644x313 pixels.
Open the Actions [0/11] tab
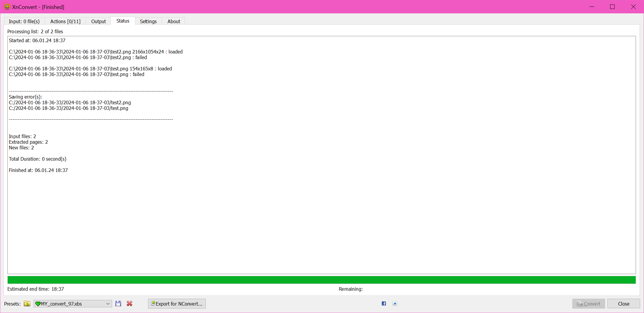(x=65, y=21)
